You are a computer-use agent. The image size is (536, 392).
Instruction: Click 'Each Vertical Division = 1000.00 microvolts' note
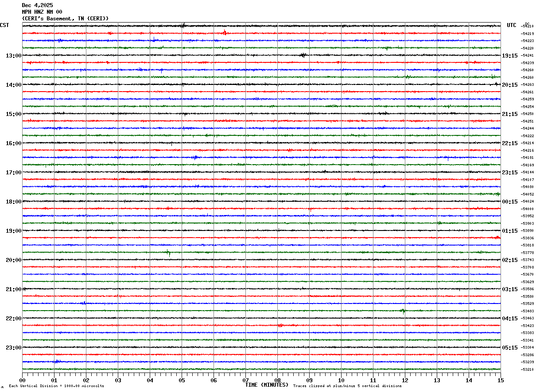coord(56,386)
